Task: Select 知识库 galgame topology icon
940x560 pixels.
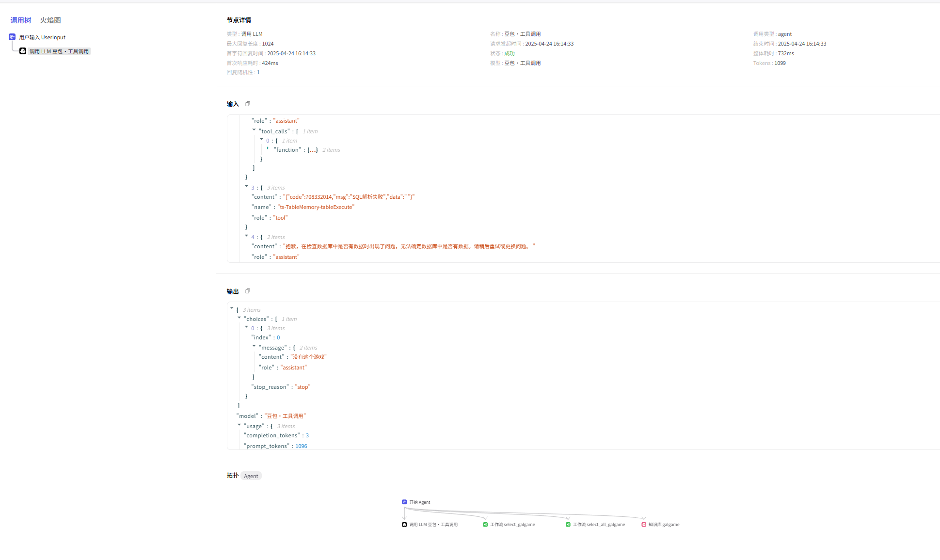Action: pyautogui.click(x=644, y=524)
